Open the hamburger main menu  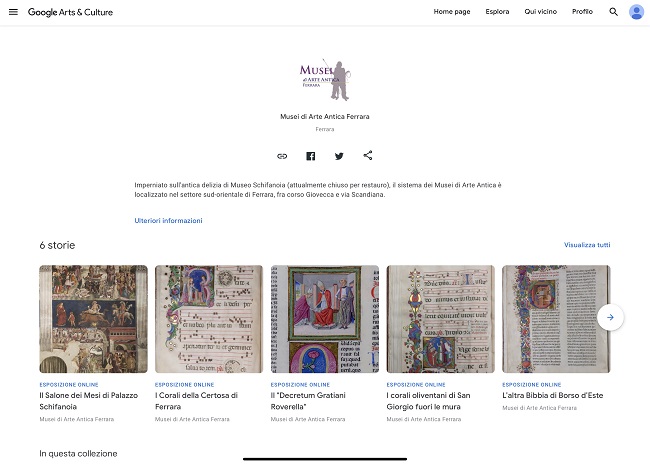click(13, 12)
